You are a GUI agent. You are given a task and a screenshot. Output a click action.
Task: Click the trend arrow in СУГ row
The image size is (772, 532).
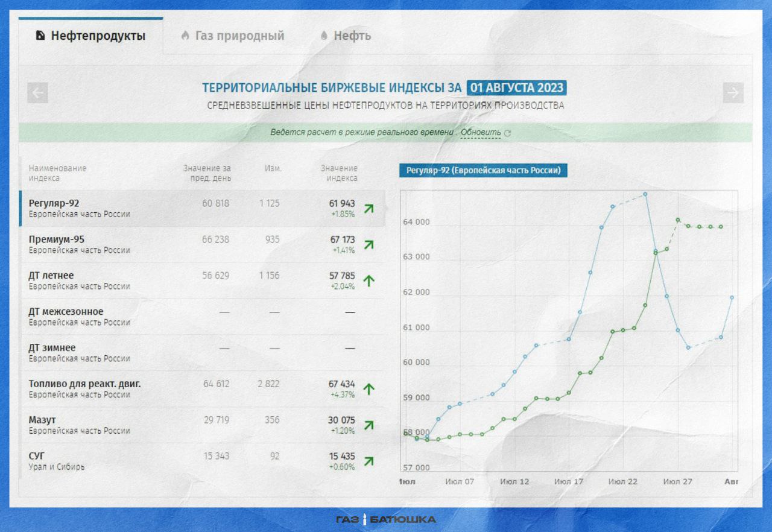point(369,461)
